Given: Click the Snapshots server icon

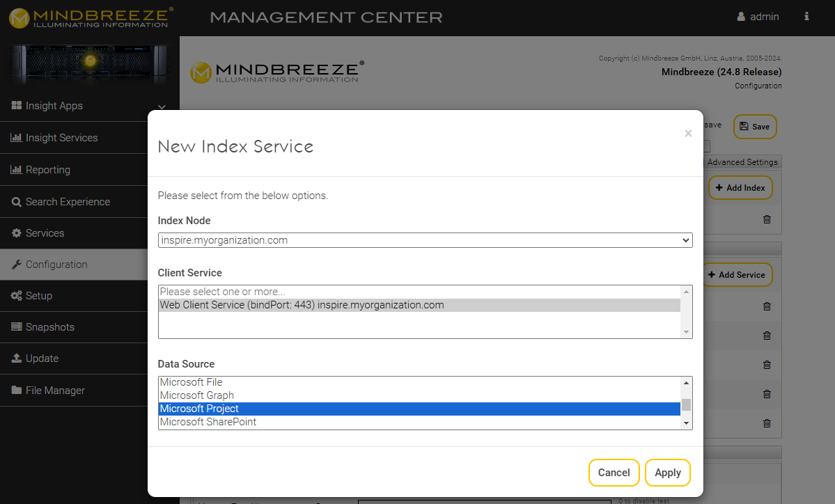Looking at the screenshot, I should (x=17, y=326).
